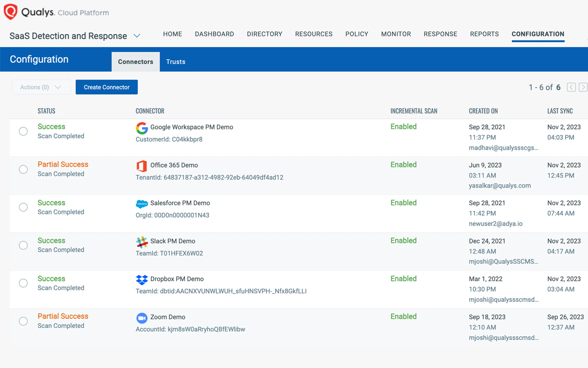Image resolution: width=588 pixels, height=368 pixels.
Task: Click the Create Connector button
Action: point(107,87)
